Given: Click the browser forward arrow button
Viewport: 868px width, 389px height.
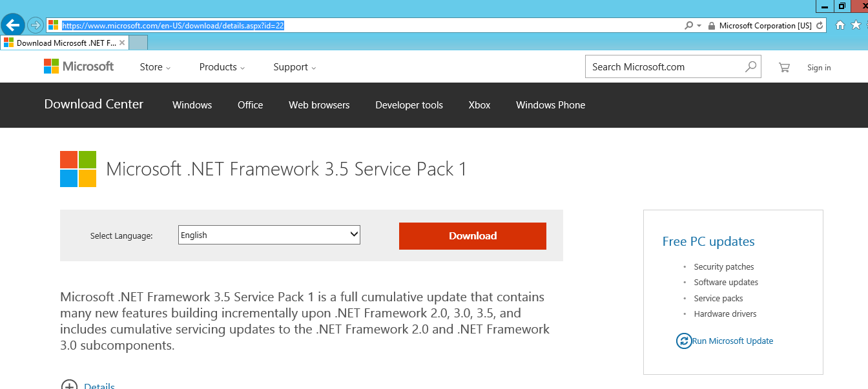Looking at the screenshot, I should [36, 25].
